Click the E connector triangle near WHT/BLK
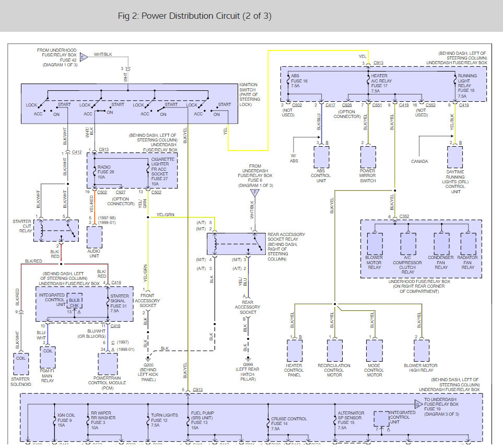Viewport: 503px width, 448px height. click(x=84, y=57)
